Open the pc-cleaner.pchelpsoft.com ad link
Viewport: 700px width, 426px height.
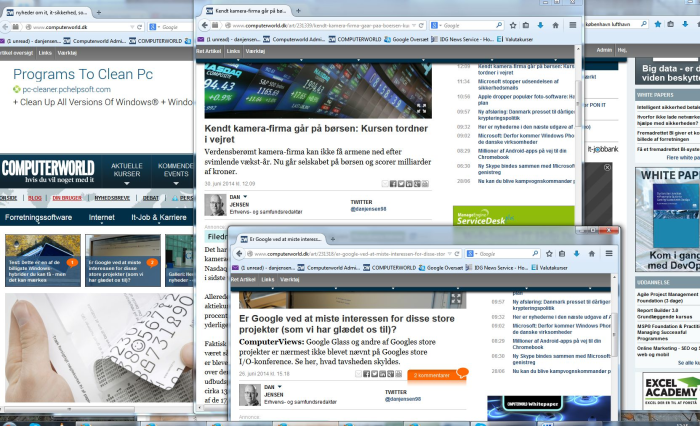click(x=66, y=89)
